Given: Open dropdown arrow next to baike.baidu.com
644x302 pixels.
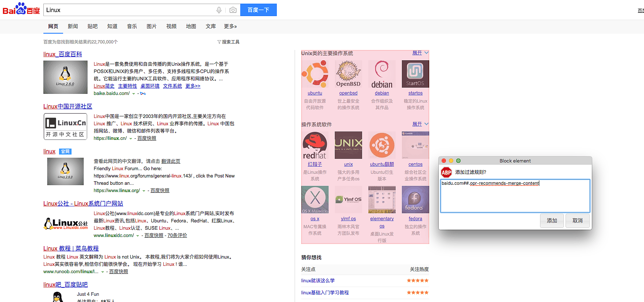Looking at the screenshot, I should 133,94.
